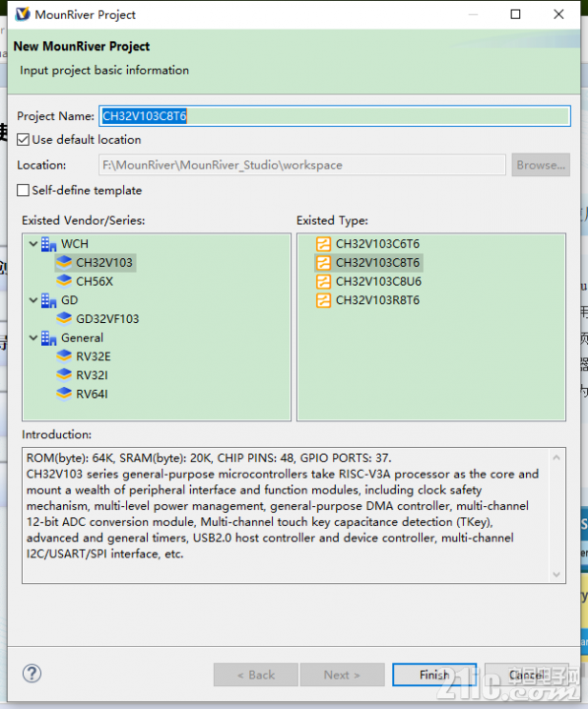Screen dimensions: 588x709
Task: Click the CH32V103C8U6 chip type icon
Action: [323, 282]
